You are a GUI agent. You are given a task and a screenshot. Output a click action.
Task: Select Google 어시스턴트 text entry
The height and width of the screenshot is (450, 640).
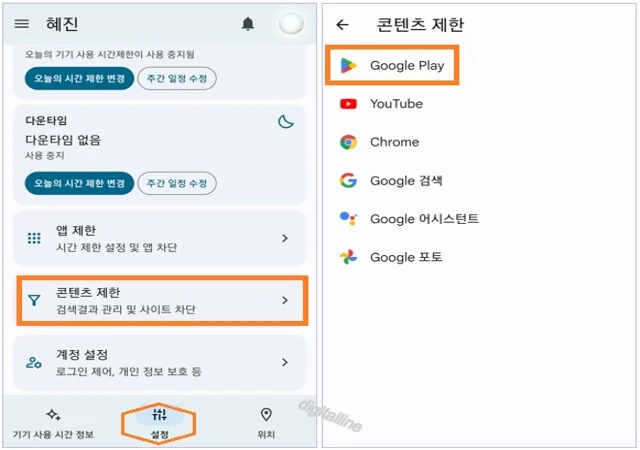point(424,219)
